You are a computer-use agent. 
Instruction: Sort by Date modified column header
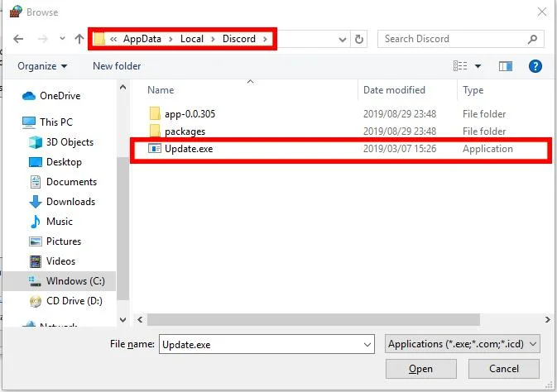[394, 90]
